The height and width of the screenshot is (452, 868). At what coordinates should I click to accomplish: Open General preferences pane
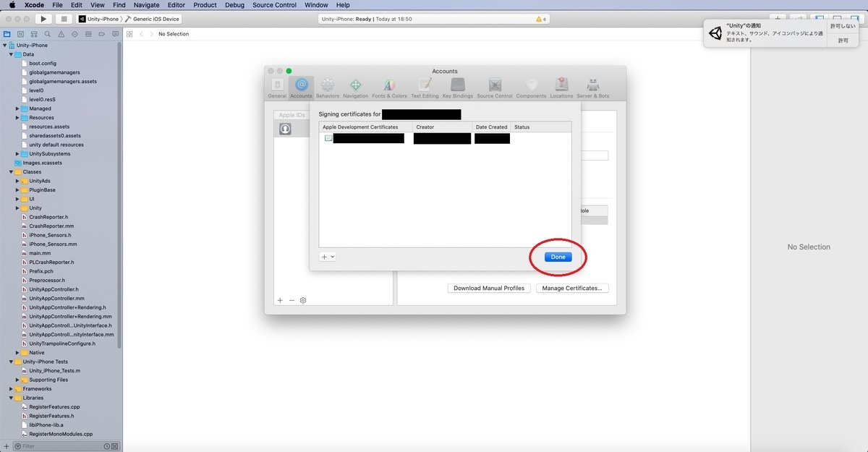pyautogui.click(x=277, y=88)
